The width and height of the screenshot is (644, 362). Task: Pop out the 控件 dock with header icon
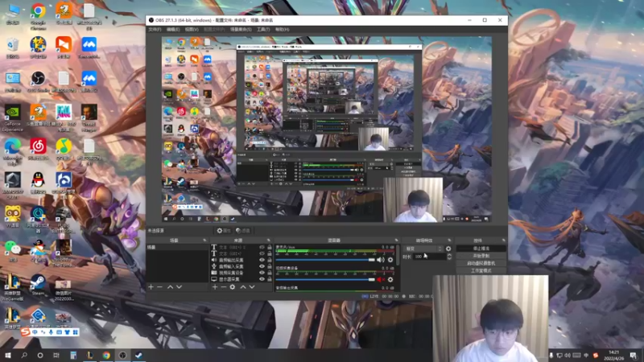point(504,240)
